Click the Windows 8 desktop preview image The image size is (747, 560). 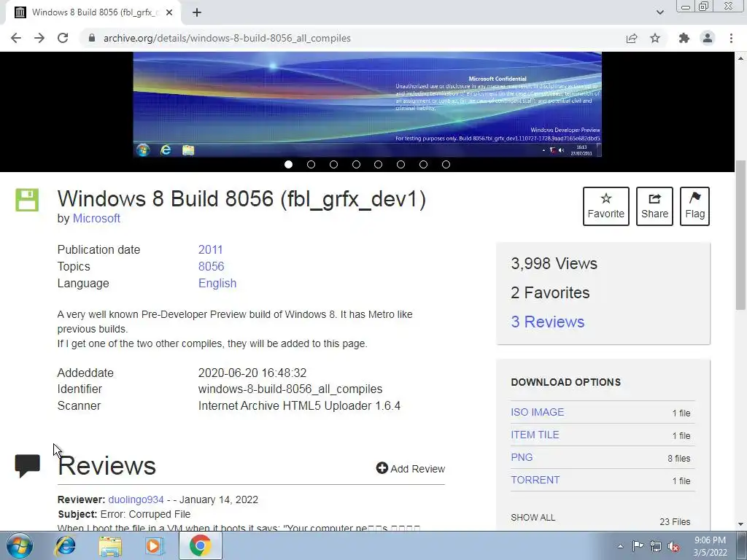pos(368,104)
